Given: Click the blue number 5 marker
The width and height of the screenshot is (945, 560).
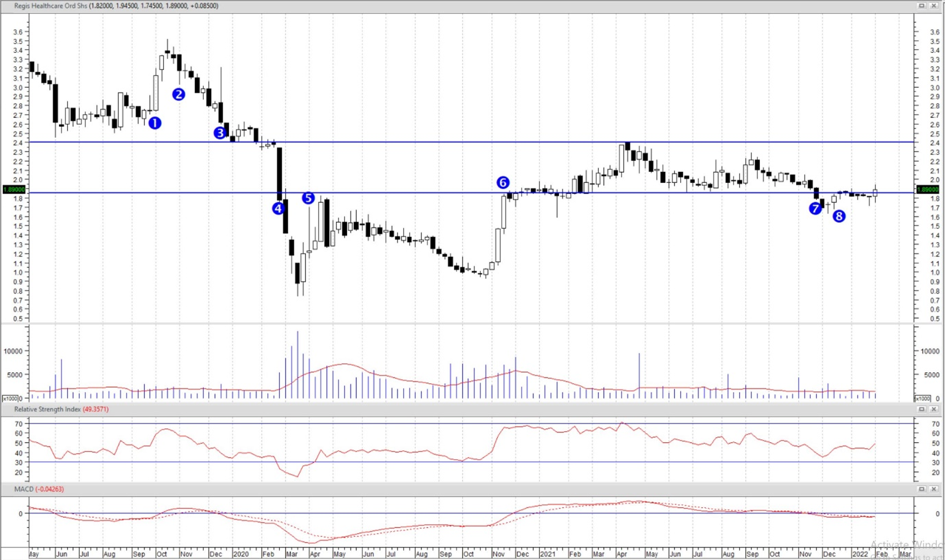Looking at the screenshot, I should tap(308, 198).
